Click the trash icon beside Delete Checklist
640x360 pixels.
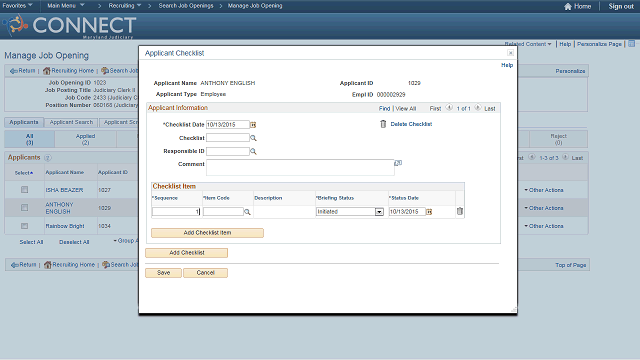click(x=383, y=124)
